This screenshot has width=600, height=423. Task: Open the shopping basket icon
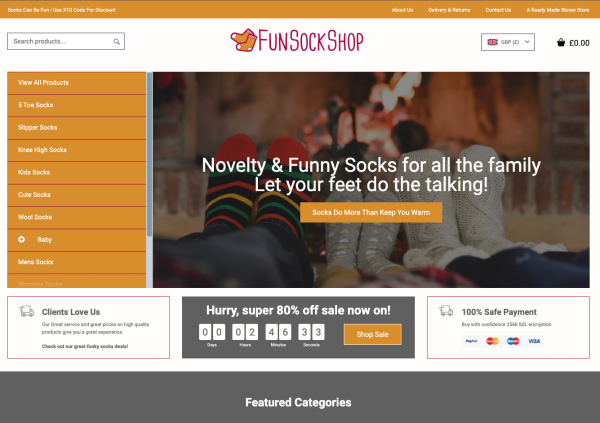pyautogui.click(x=561, y=42)
